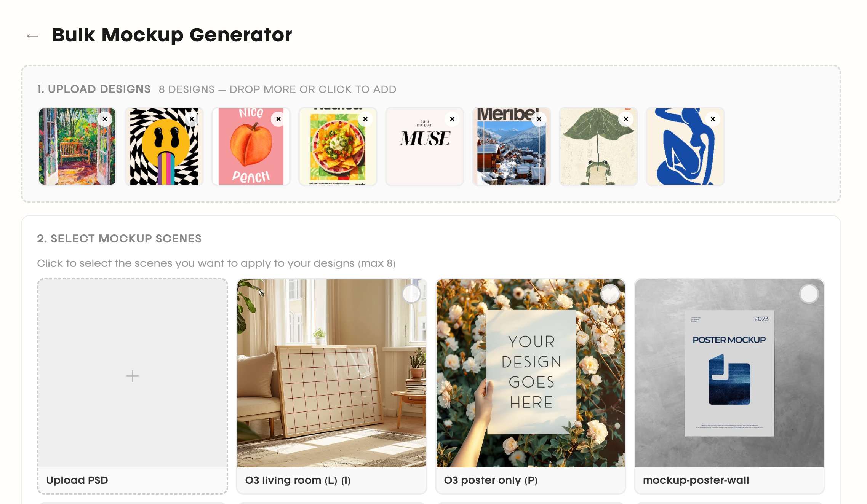Click the living room frame scene preview
Screen dimensions: 867x504
[x=331, y=373]
